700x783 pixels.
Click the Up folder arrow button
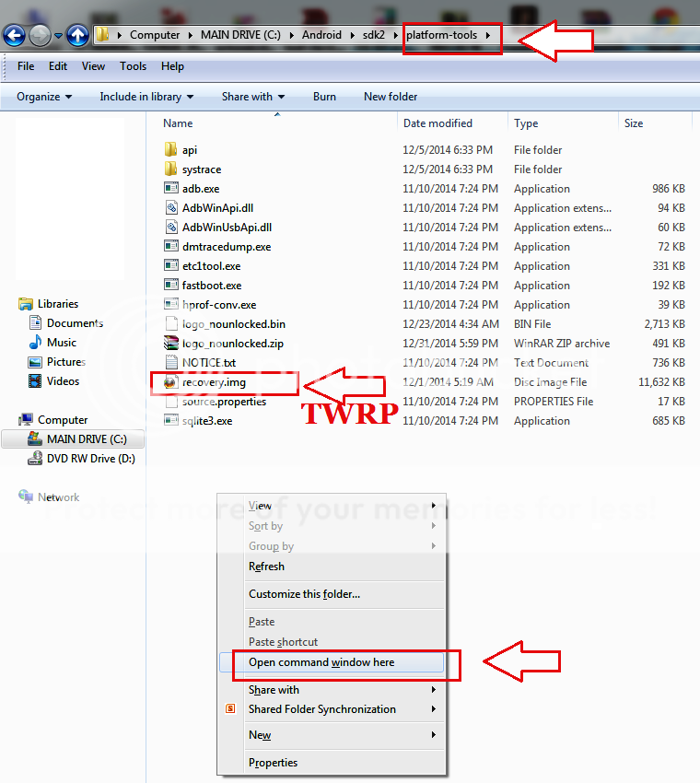tap(77, 35)
